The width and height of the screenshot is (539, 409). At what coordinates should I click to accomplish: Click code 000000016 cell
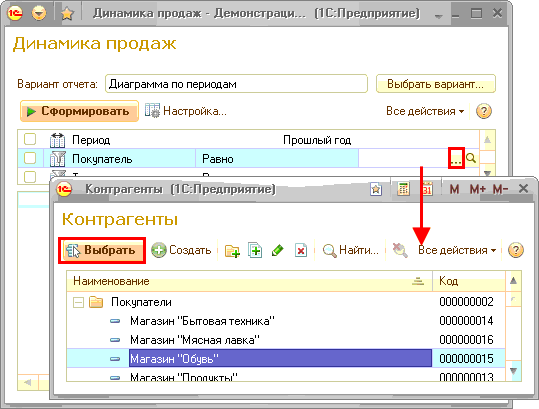click(x=466, y=340)
